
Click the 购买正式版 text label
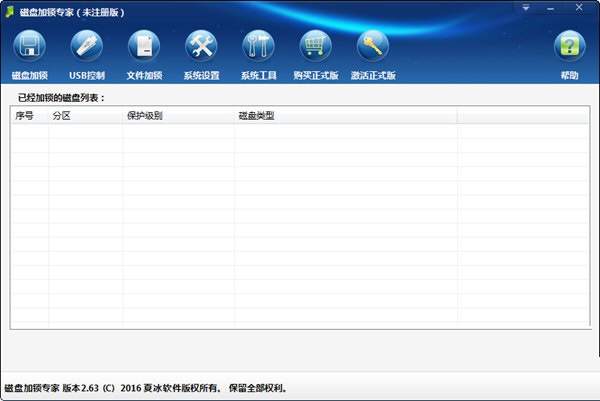click(x=316, y=75)
